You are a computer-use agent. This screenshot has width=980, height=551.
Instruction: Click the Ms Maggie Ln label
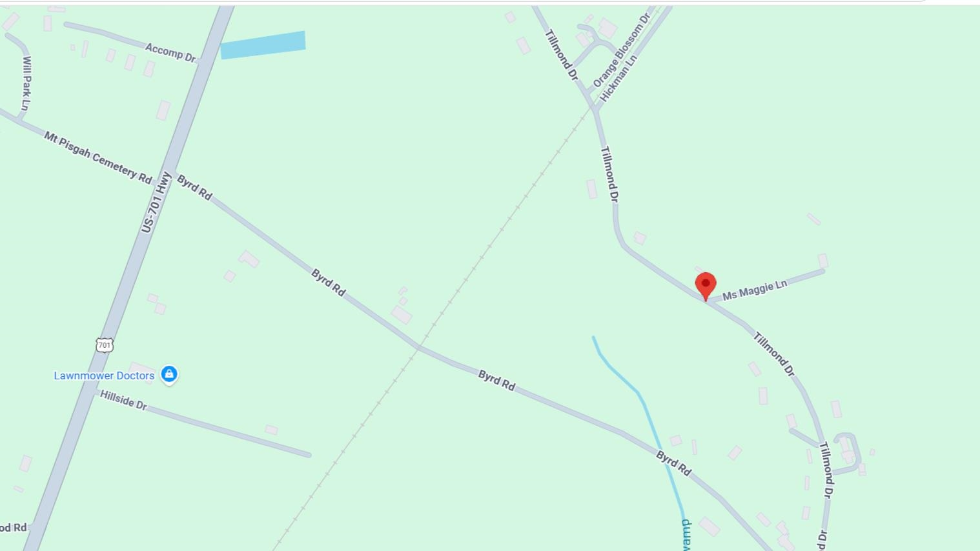tap(755, 290)
